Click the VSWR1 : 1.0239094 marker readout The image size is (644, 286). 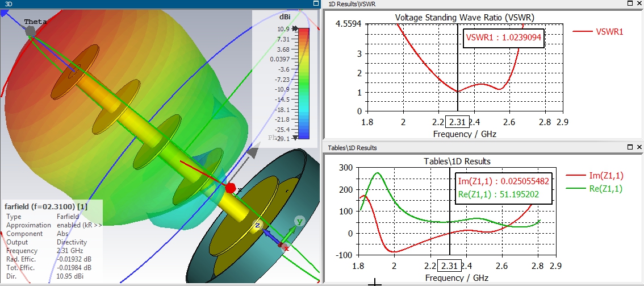pyautogui.click(x=504, y=38)
